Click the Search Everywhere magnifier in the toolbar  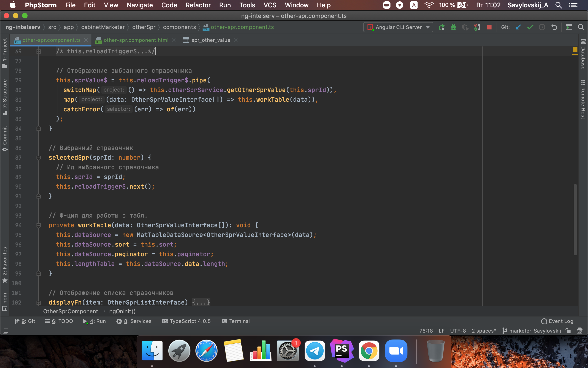point(581,27)
